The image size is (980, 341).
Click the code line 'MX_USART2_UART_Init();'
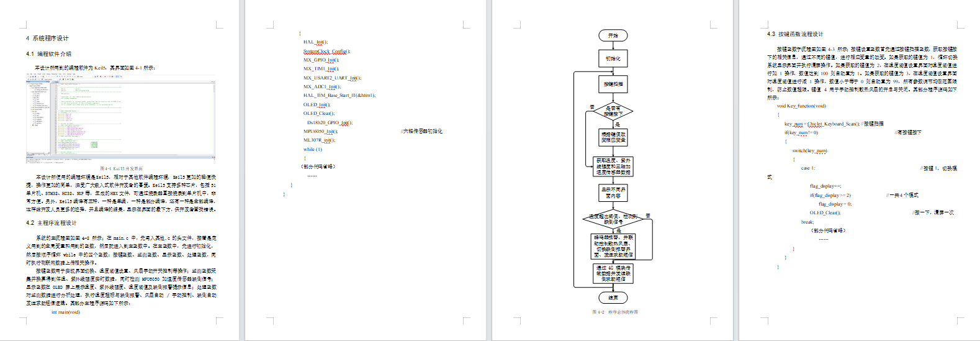[x=332, y=78]
